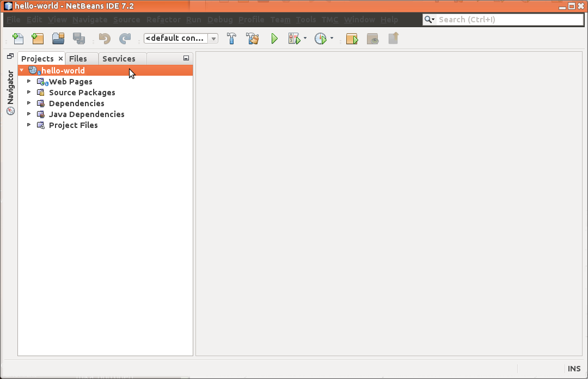
Task: Open a project with the Open Project icon
Action: point(58,39)
